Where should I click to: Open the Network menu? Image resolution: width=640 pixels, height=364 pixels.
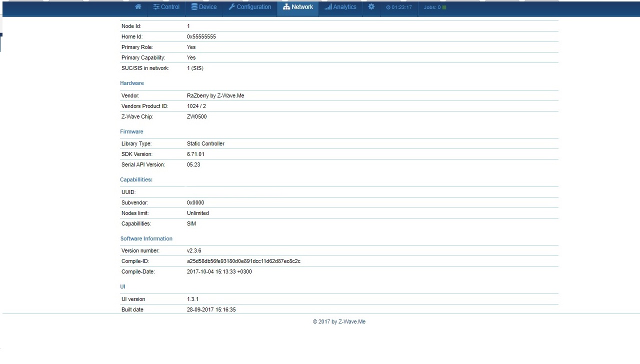pyautogui.click(x=298, y=7)
